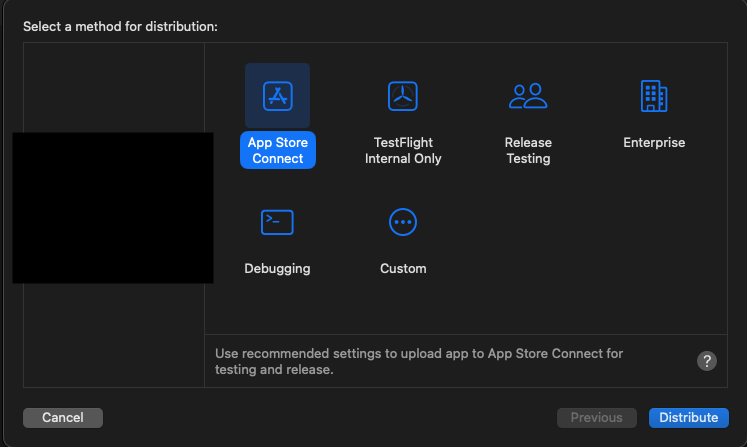Pick the Release Testing people icon
This screenshot has width=747, height=447.
528,96
